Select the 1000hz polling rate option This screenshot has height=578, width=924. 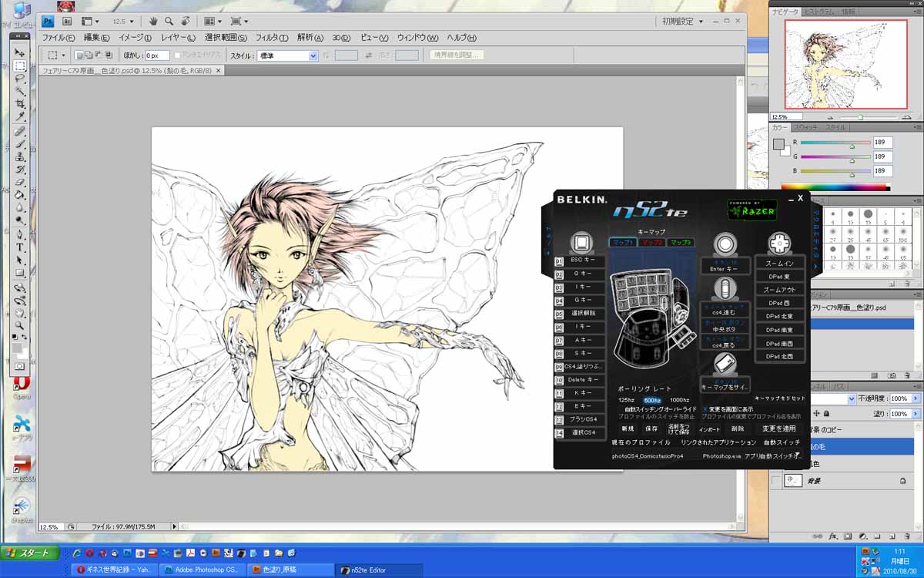[679, 400]
